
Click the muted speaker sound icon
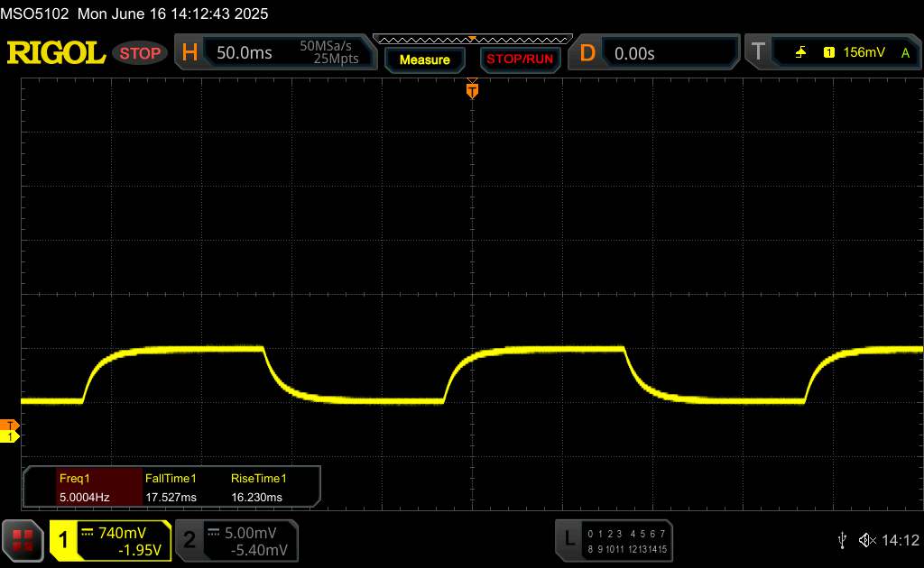(867, 539)
